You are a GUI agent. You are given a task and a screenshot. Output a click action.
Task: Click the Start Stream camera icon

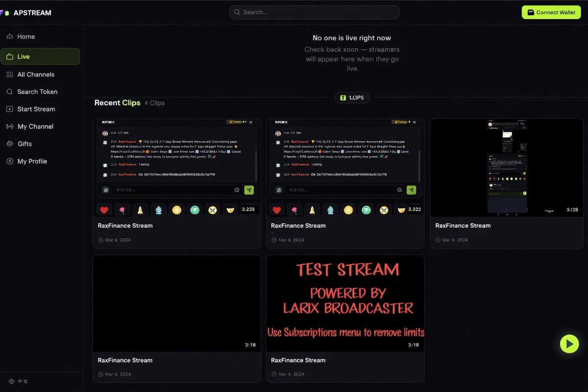(9, 109)
